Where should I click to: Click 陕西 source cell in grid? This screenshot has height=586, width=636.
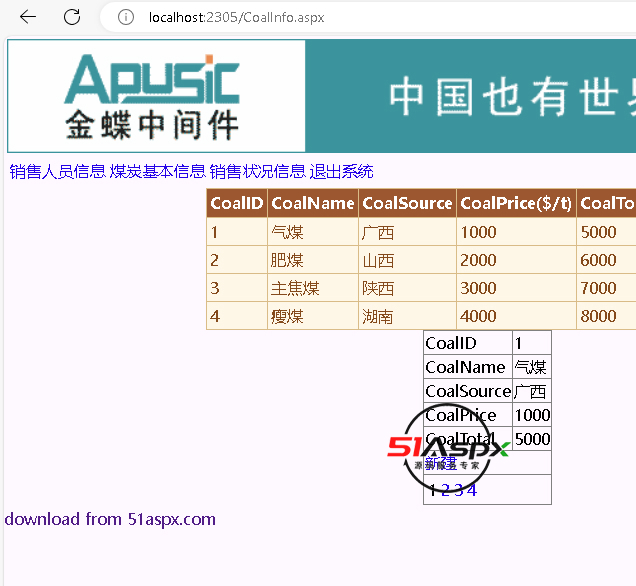(x=407, y=288)
